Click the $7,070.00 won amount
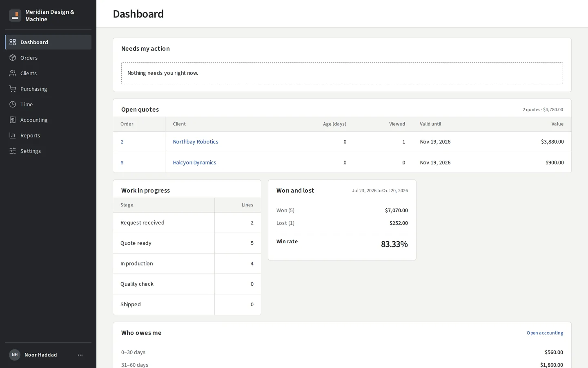The height and width of the screenshot is (368, 588). (x=396, y=210)
